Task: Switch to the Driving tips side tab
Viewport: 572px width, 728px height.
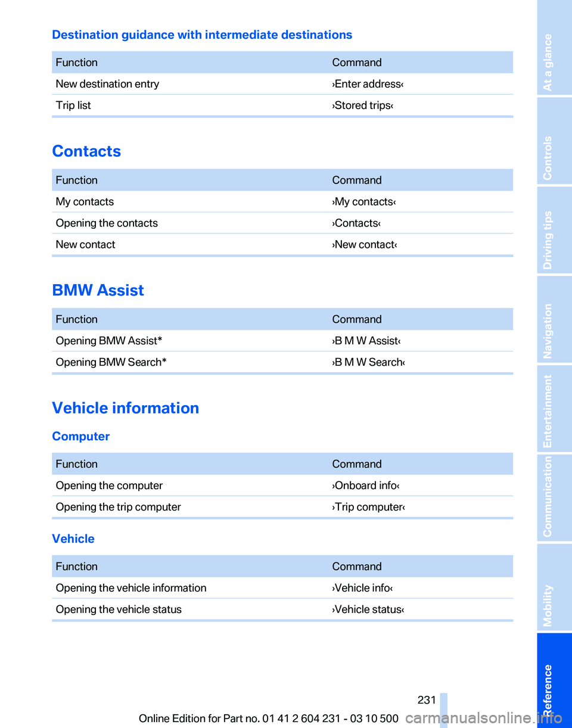Action: click(x=554, y=230)
